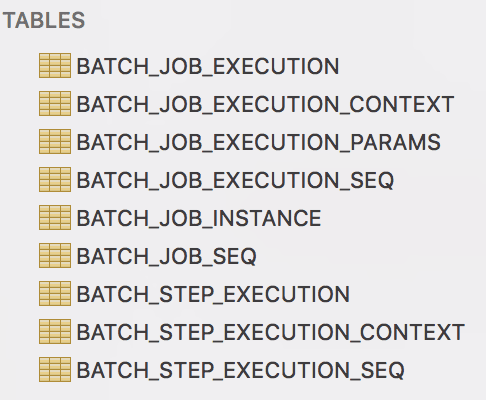
Task: Select the BATCH_STEP_EXECUTION_SEQ table name
Action: click(x=241, y=371)
